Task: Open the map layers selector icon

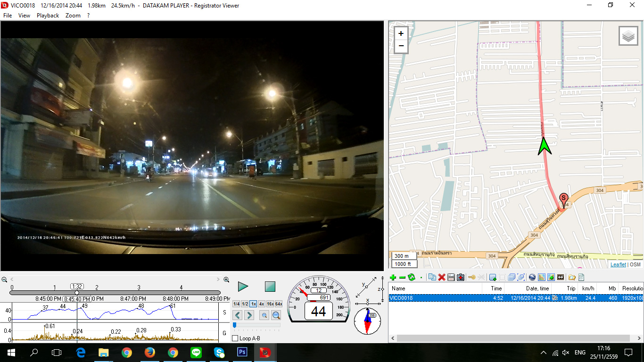Action: point(628,36)
